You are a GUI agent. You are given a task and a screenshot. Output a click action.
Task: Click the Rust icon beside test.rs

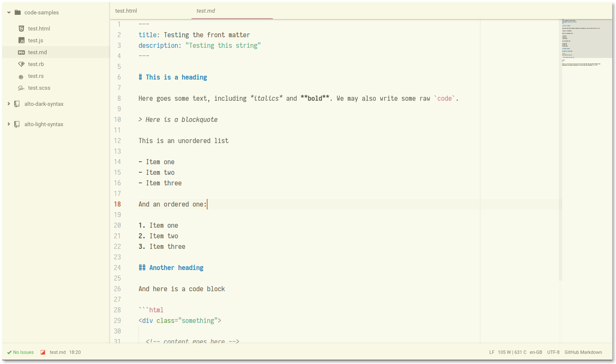click(x=21, y=76)
